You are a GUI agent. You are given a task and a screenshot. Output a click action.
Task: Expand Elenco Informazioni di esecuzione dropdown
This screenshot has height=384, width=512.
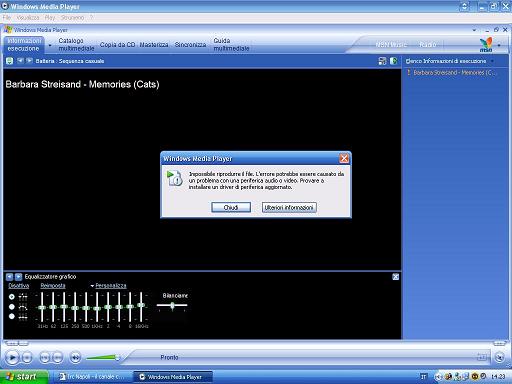pos(492,61)
